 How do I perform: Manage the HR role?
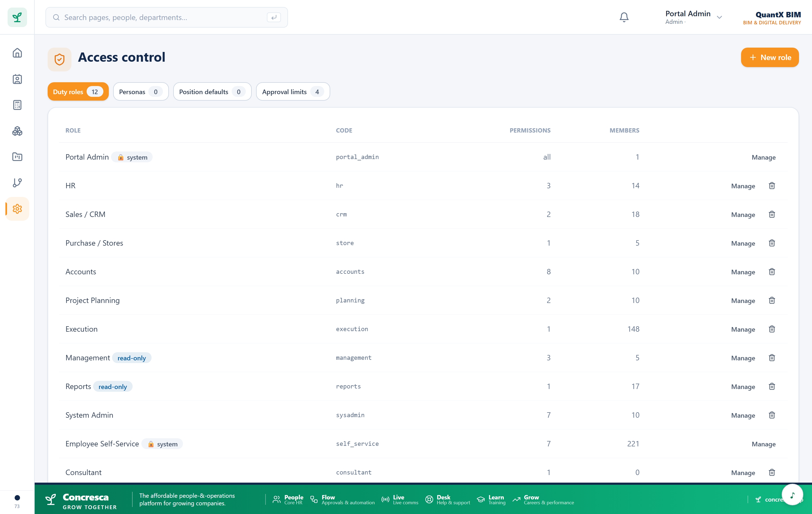[x=743, y=186]
